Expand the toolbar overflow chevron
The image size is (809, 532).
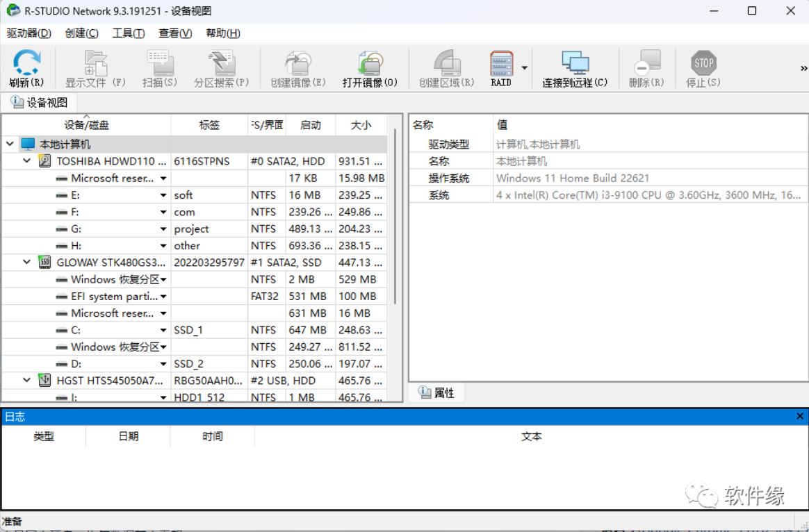[803, 68]
